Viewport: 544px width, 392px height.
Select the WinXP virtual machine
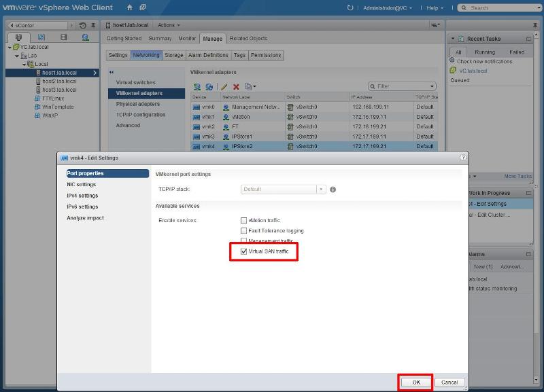point(50,115)
